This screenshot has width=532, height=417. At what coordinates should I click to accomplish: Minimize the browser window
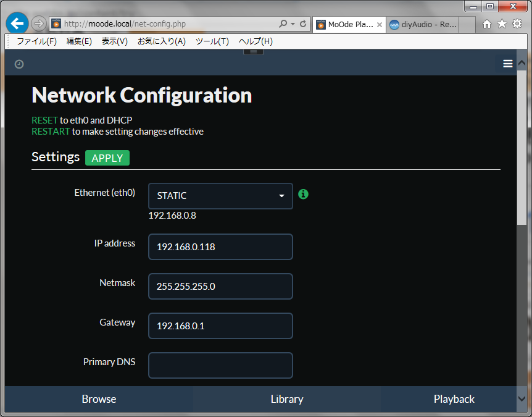click(473, 6)
